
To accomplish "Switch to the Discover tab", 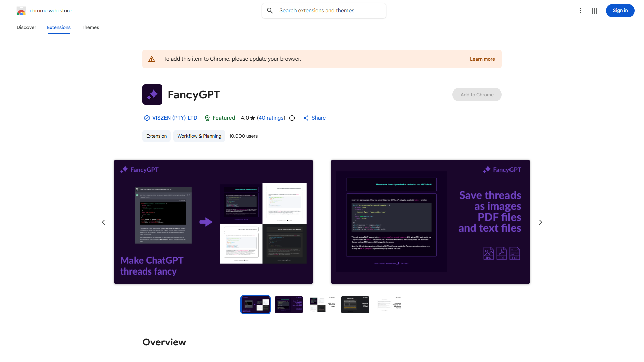I will (x=26, y=27).
